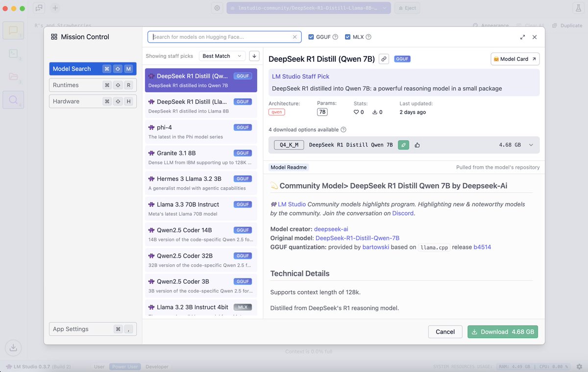
Task: Open the deepseek-ai creator link
Action: 331,229
